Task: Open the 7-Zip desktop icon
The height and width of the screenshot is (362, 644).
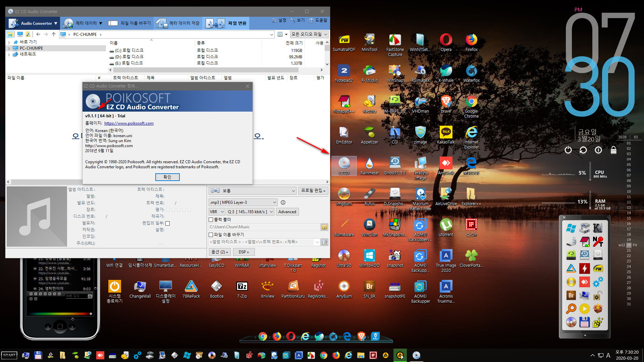Action: pyautogui.click(x=242, y=290)
